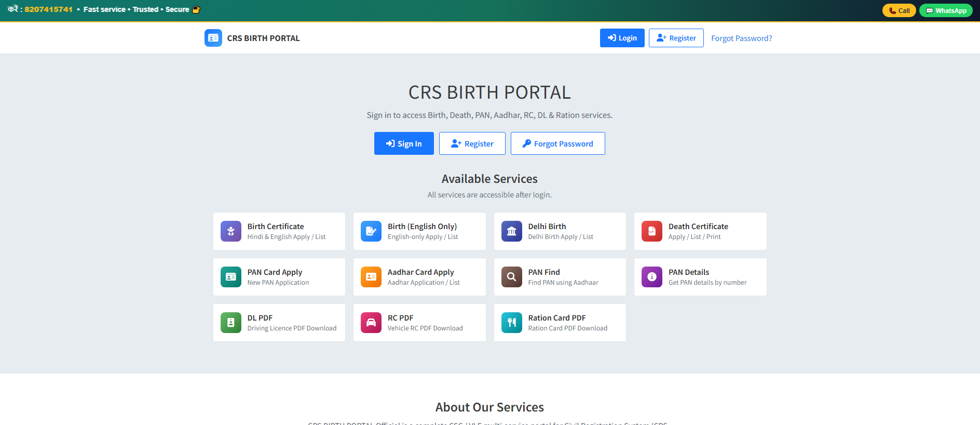Click the phone number 8207415741
The width and height of the screenshot is (980, 425).
pos(49,9)
